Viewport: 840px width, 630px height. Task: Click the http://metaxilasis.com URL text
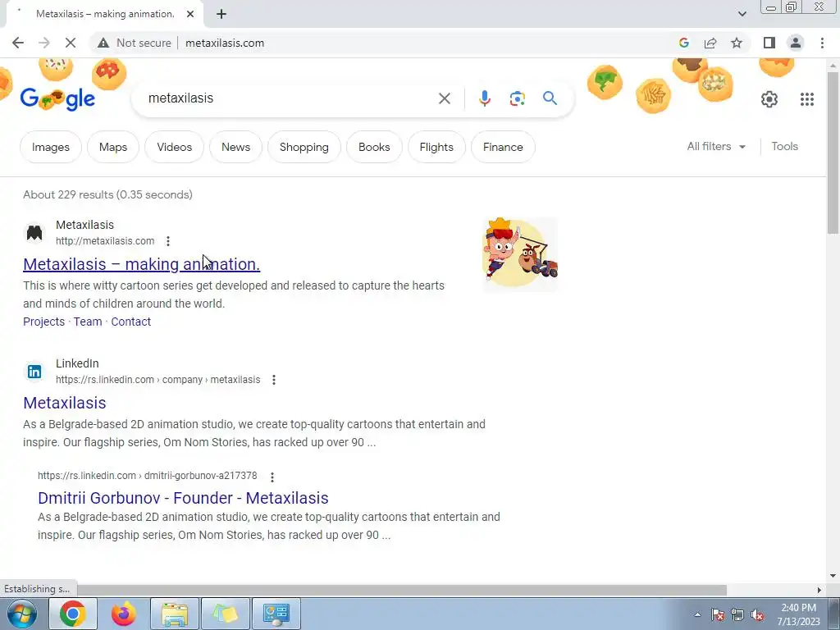tap(105, 241)
